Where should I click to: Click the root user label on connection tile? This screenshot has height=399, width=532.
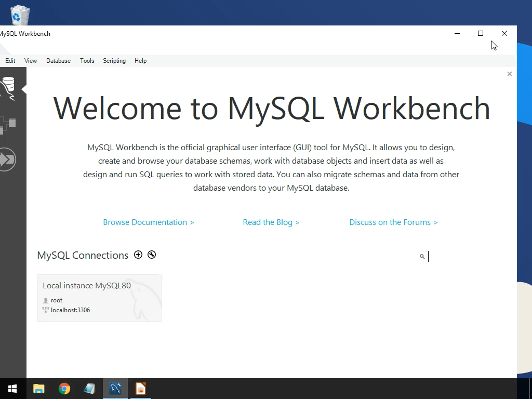click(x=57, y=300)
